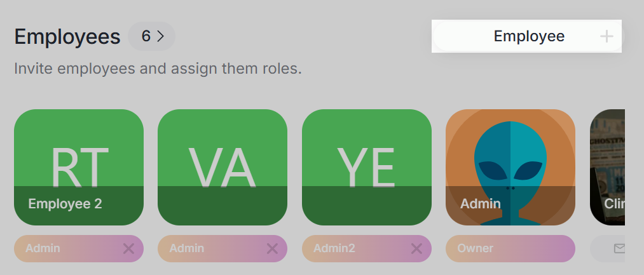
Task: Click the envelope icon under the rightmost card
Action: point(619,248)
